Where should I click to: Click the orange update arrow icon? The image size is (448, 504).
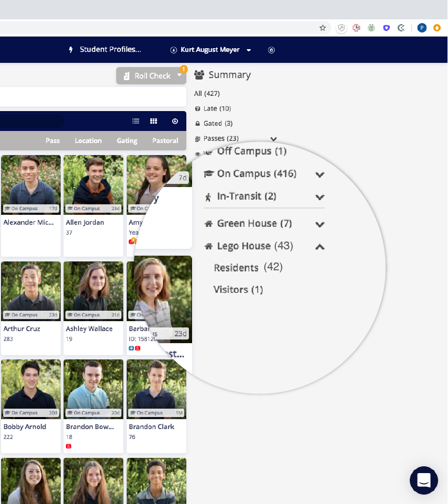point(437,28)
